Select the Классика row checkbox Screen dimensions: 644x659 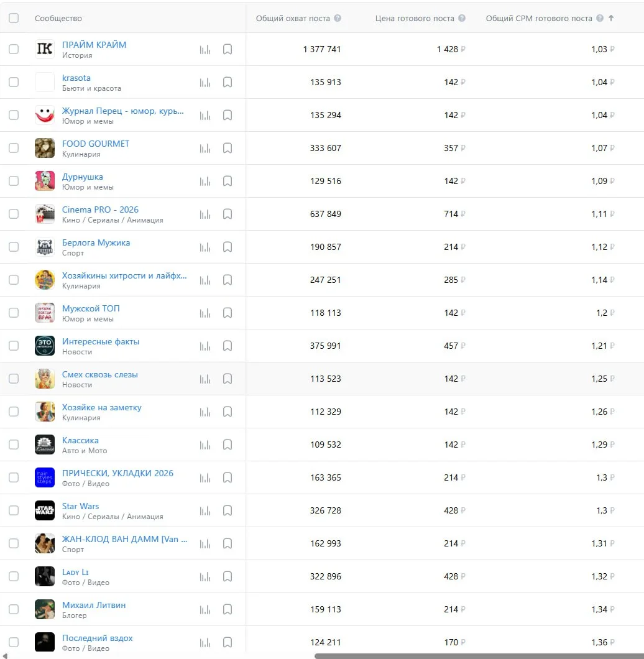point(14,445)
